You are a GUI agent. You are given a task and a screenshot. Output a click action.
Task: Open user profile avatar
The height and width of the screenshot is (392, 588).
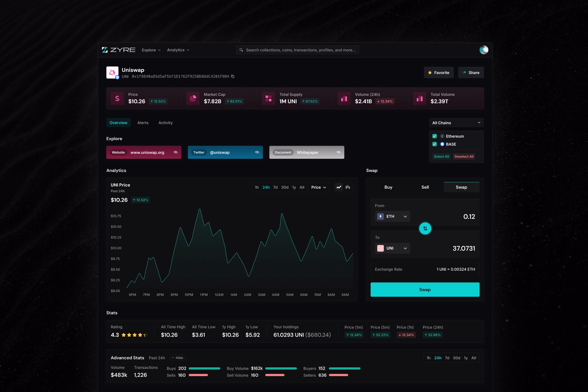tap(484, 50)
